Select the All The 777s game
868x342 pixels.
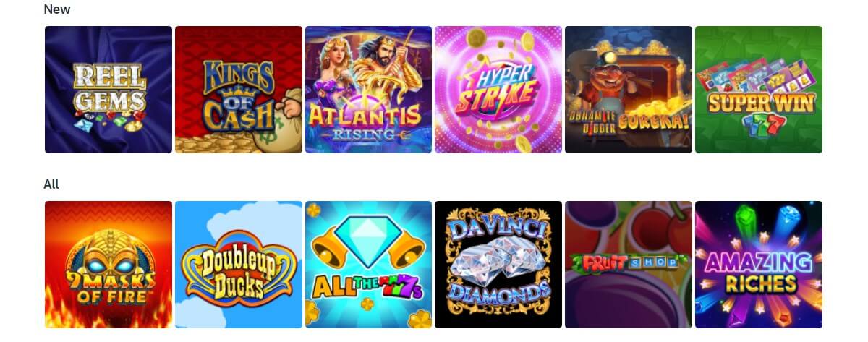pyautogui.click(x=368, y=265)
